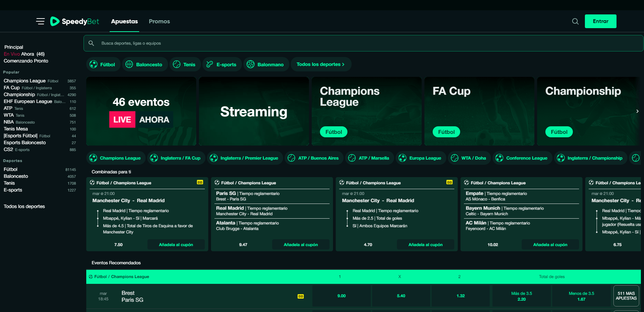This screenshot has height=312, width=644.
Task: Open En Vivo Ahora (46) link
Action: (24, 54)
